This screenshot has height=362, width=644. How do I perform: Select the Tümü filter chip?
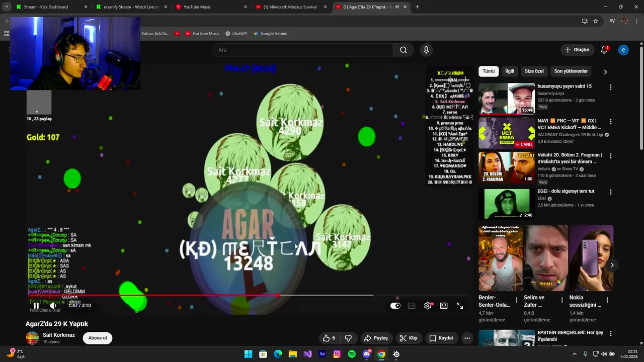pos(489,71)
